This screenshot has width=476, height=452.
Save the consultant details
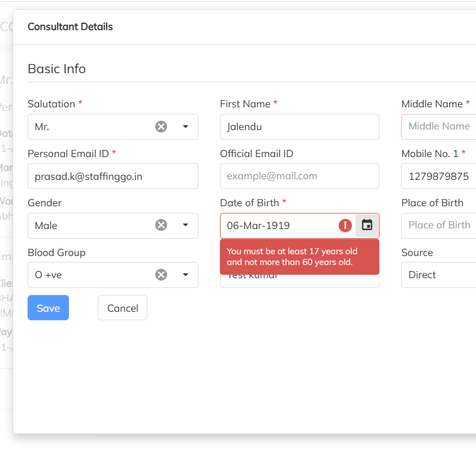48,308
